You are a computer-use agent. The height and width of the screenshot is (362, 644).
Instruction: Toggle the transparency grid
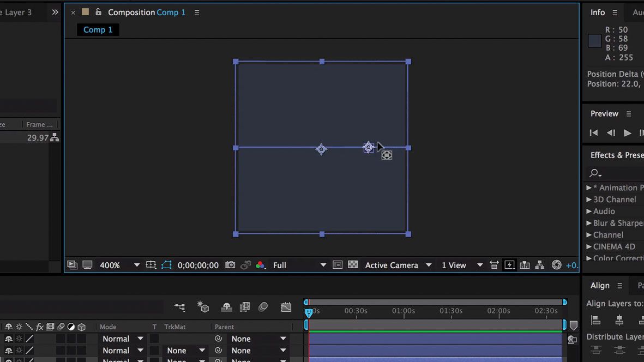tap(353, 265)
